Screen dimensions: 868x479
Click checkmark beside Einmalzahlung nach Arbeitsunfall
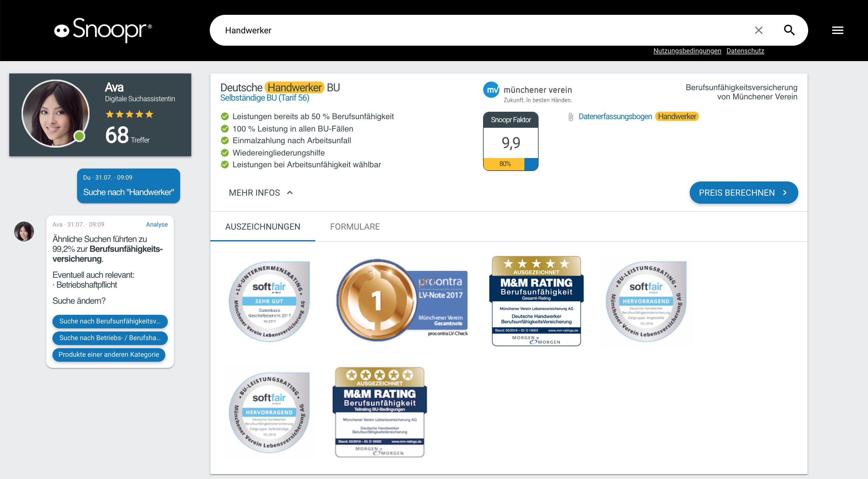pyautogui.click(x=225, y=140)
